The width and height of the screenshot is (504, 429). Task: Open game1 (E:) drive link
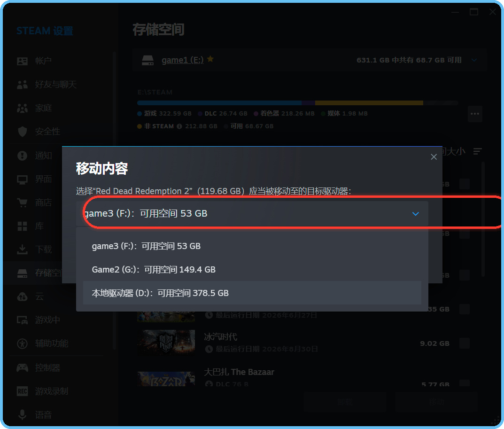182,60
